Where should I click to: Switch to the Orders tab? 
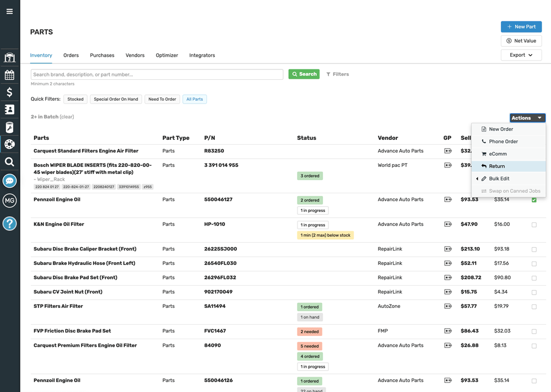[x=71, y=56]
